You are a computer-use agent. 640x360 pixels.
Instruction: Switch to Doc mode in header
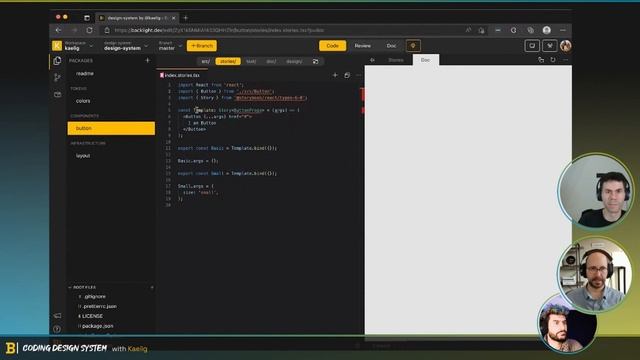[391, 46]
